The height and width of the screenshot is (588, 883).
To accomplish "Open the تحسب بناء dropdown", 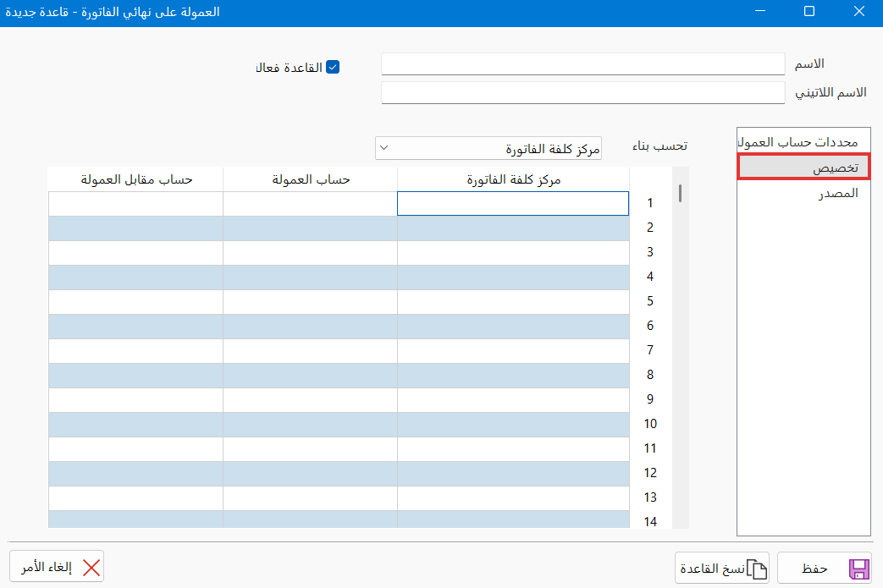I will coord(488,148).
